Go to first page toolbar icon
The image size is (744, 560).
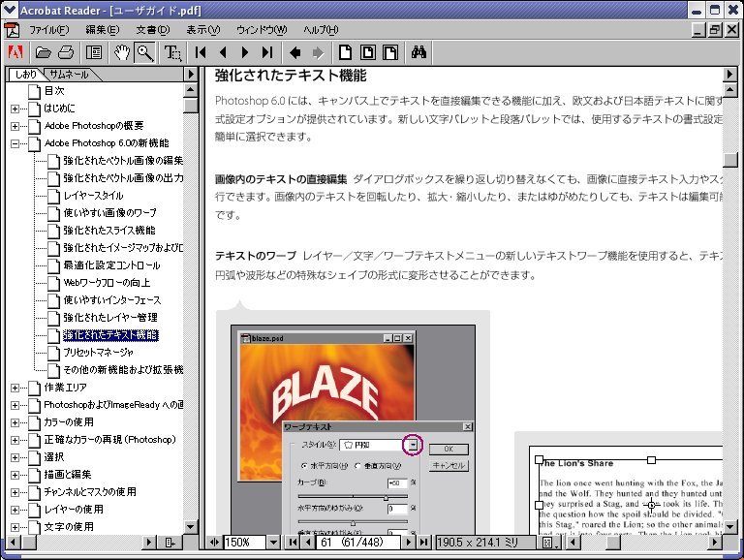pyautogui.click(x=201, y=52)
